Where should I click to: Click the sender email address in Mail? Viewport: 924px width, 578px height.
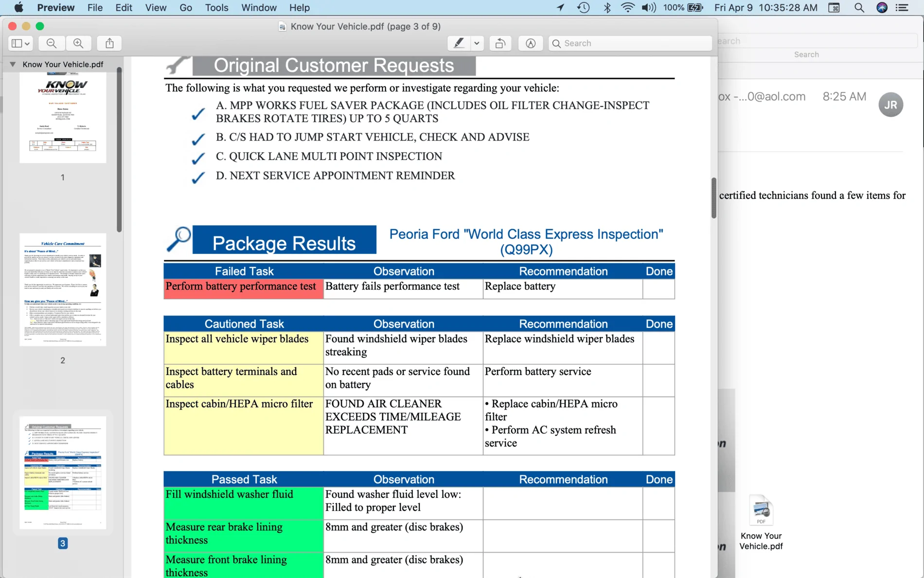point(762,96)
